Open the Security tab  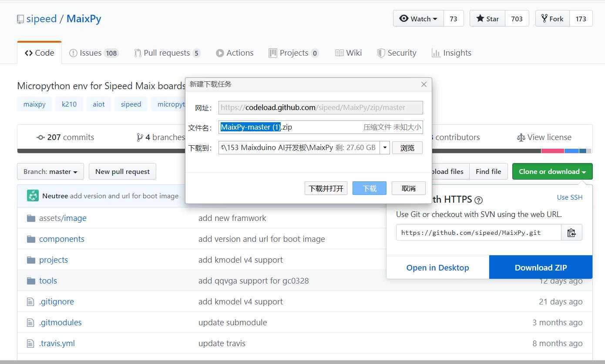click(397, 53)
